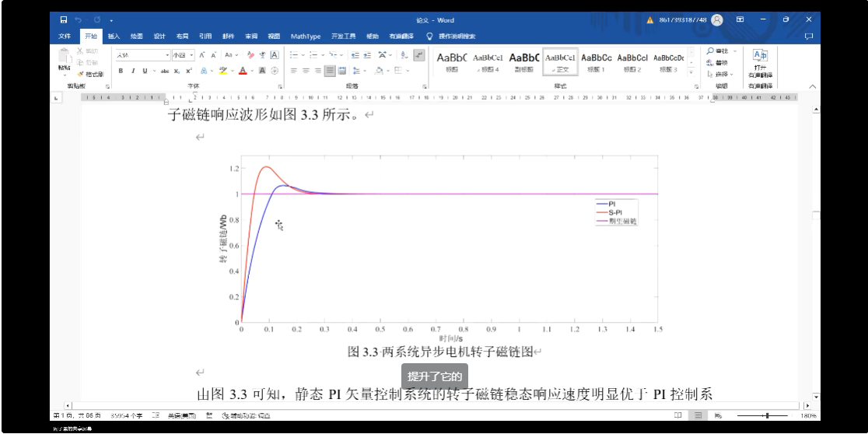Toggle character shading A button
Viewport: 868px width, 434px height.
point(262,71)
